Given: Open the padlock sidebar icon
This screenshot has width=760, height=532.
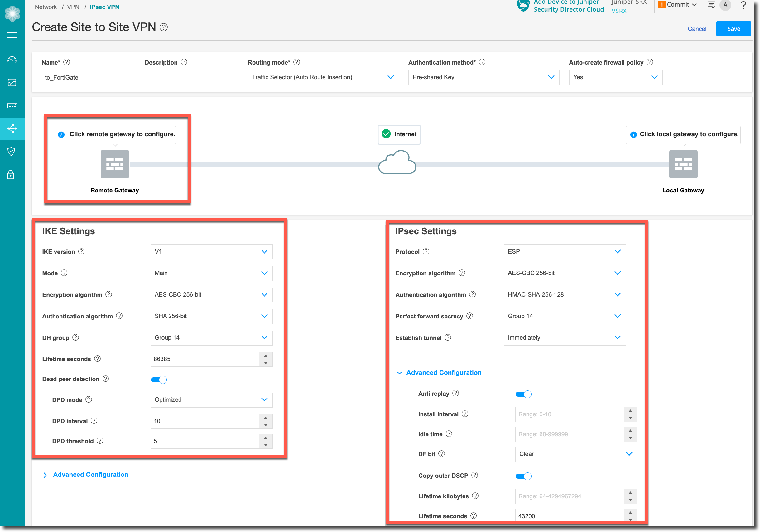Looking at the screenshot, I should pos(11,174).
